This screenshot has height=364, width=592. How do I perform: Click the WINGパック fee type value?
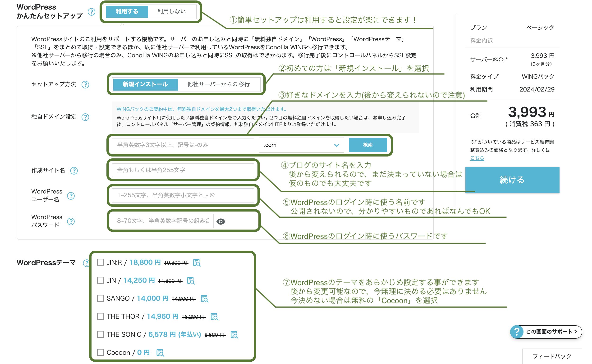tap(538, 77)
